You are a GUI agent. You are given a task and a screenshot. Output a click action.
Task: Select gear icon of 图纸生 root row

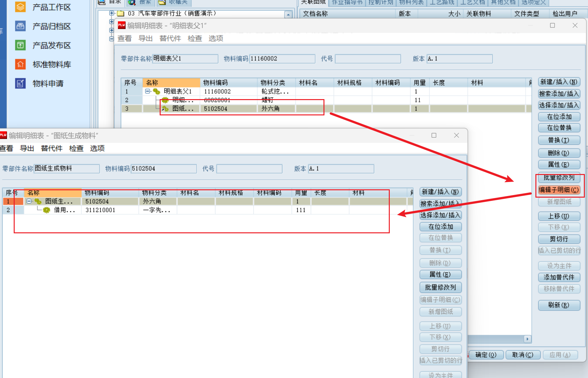(38, 201)
